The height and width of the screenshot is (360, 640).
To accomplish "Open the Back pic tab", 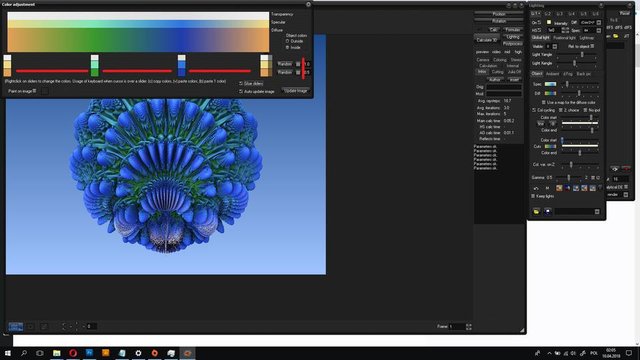I will tap(583, 74).
